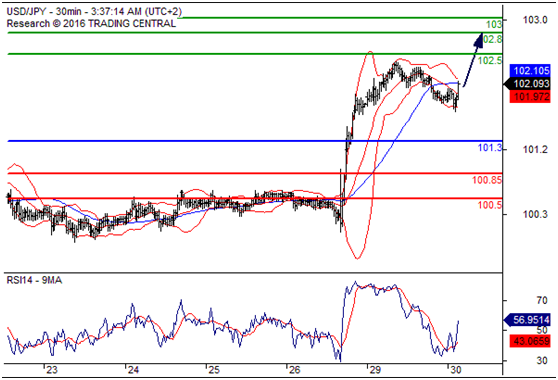Select the 102.093 current price tag
The height and width of the screenshot is (380, 558).
[528, 84]
